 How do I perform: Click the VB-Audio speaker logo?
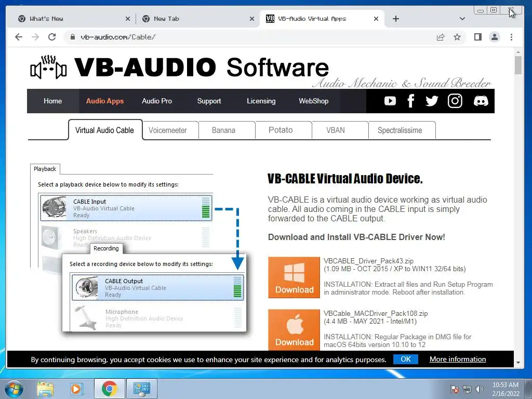pos(48,67)
